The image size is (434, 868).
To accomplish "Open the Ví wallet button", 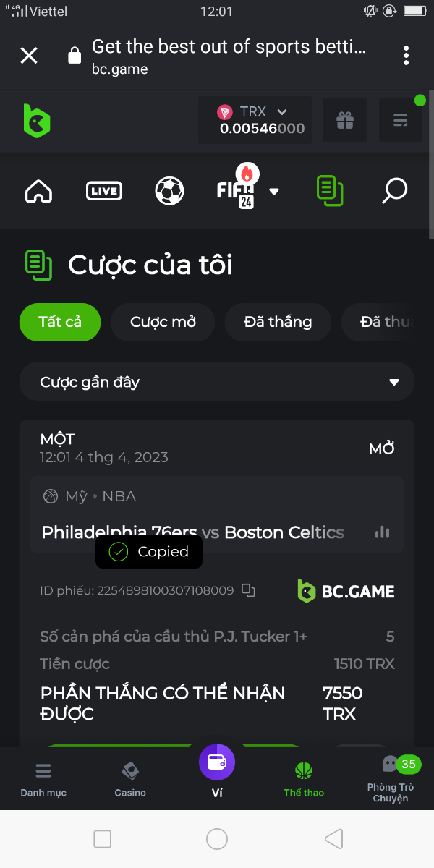I will pyautogui.click(x=217, y=762).
